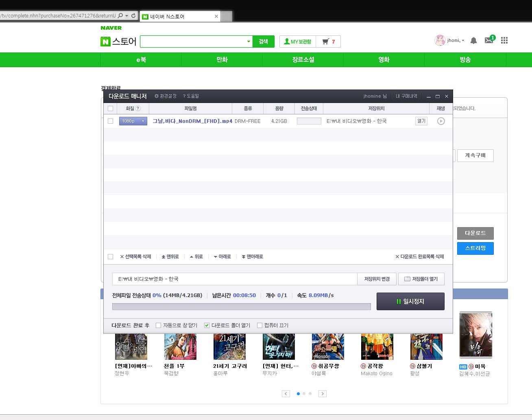This screenshot has height=420, width=532.
Task: Open 21세기 고구려 book thumbnail
Action: [x=229, y=347]
